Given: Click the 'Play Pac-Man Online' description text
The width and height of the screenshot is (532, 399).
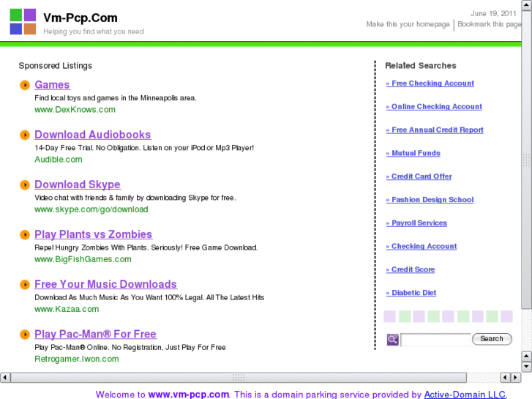Looking at the screenshot, I should pyautogui.click(x=130, y=347).
